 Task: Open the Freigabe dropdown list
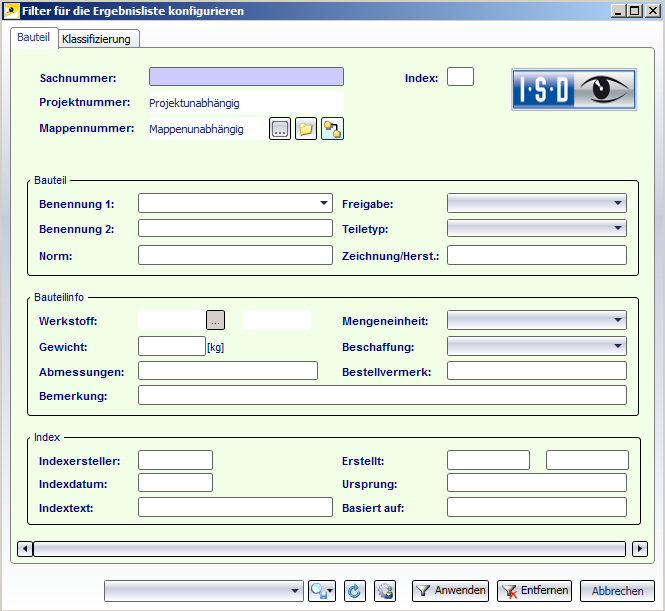tap(618, 203)
